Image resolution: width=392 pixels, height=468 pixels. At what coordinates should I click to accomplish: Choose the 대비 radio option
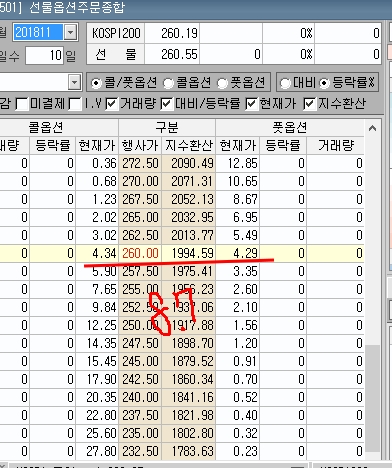pyautogui.click(x=285, y=83)
